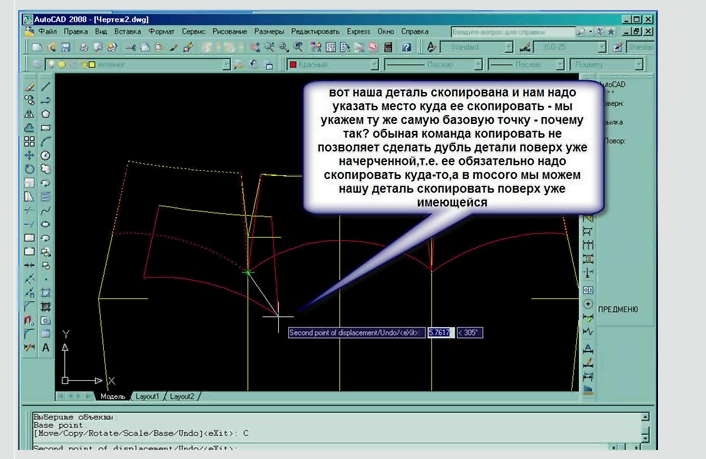Select the Модель tab
706x459 pixels.
click(112, 396)
